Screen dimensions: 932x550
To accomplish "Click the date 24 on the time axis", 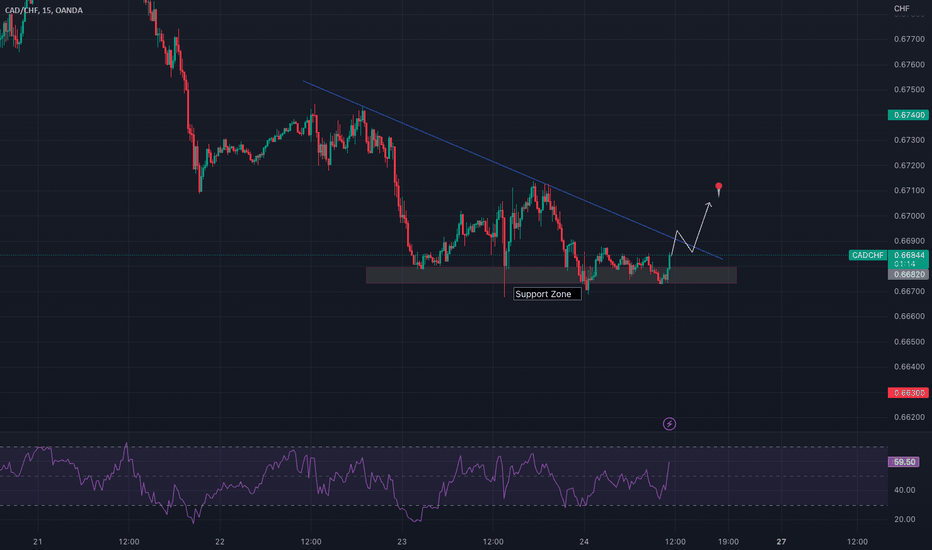I will (x=584, y=542).
